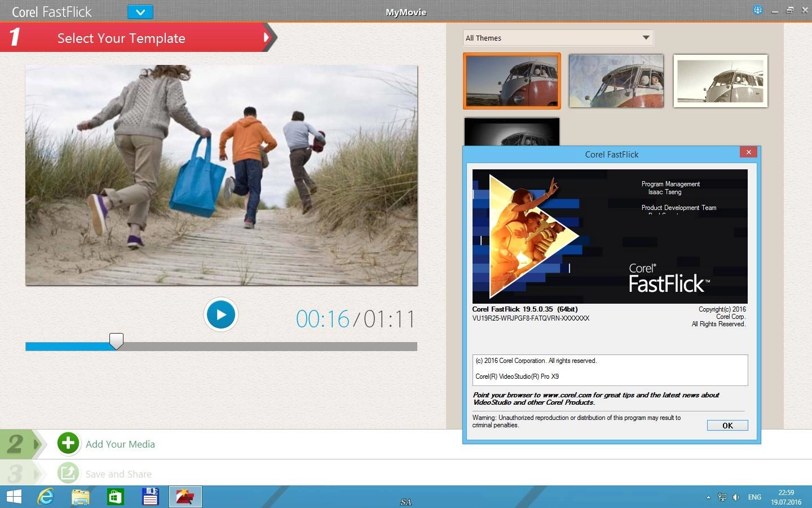Choose the faded collage bus template
This screenshot has height=508, width=812.
[616, 81]
